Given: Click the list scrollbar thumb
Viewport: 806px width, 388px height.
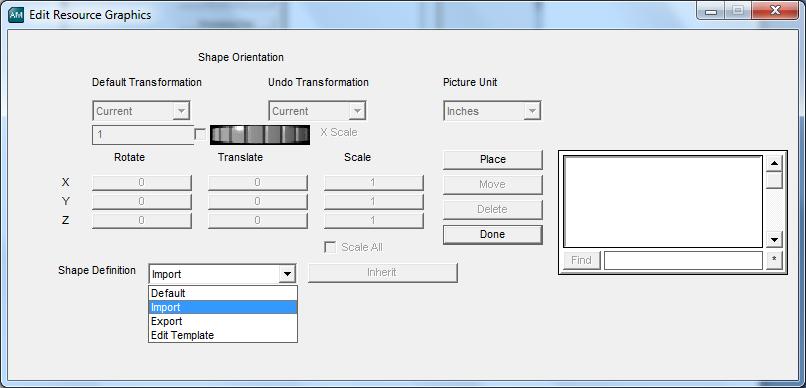Looking at the screenshot, I should 774,181.
